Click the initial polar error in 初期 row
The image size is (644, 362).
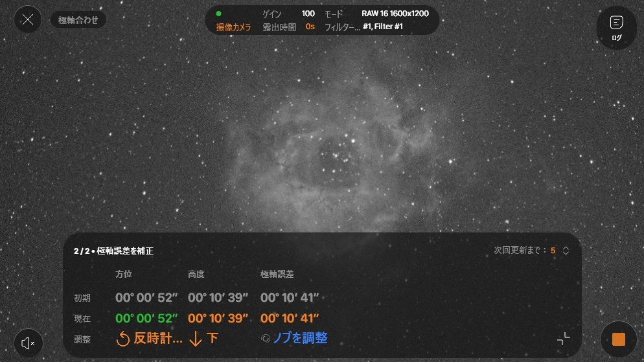pyautogui.click(x=290, y=297)
